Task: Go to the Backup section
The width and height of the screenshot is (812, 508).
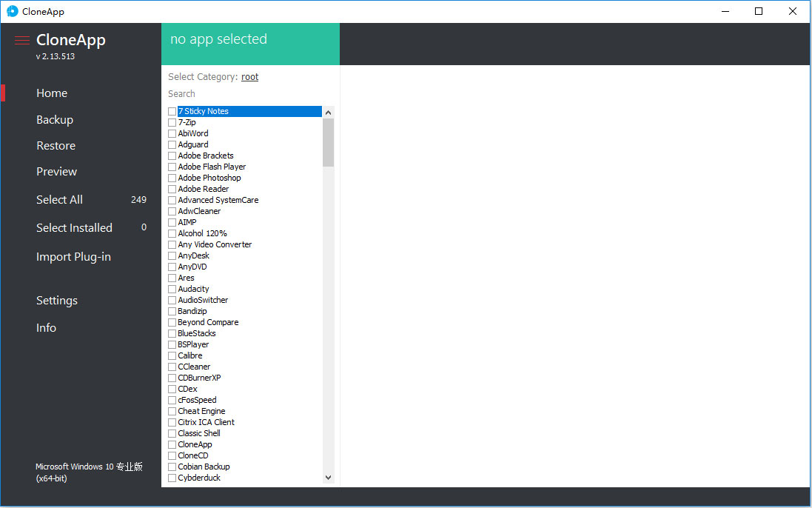Action: 54,119
